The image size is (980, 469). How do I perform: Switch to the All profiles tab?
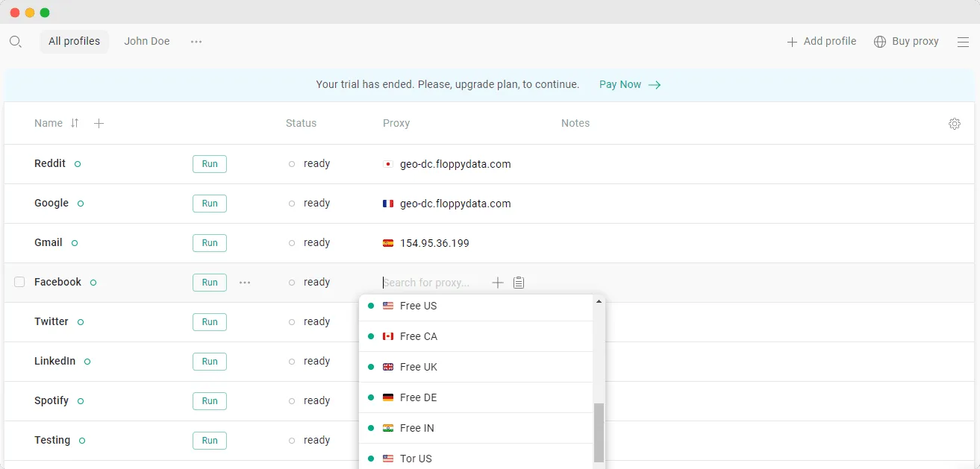74,42
